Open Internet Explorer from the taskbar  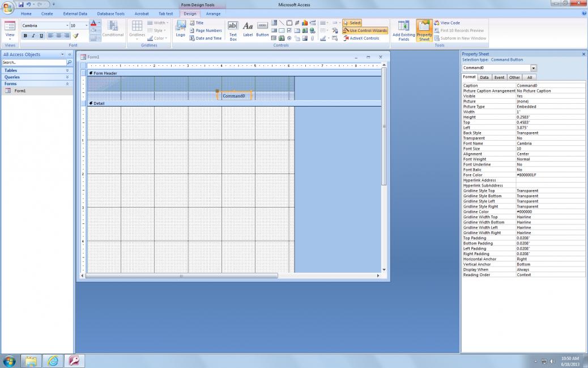click(x=53, y=361)
